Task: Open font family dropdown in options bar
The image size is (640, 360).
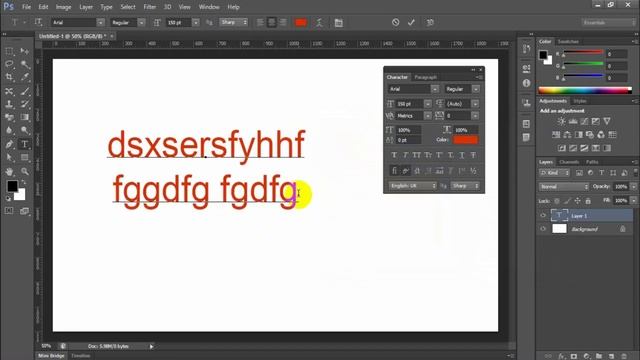Action: tap(100, 22)
